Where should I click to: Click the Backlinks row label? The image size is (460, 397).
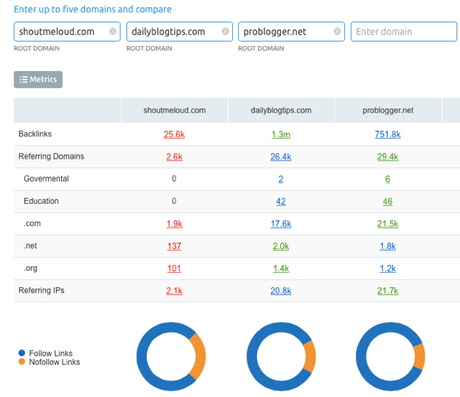click(35, 134)
